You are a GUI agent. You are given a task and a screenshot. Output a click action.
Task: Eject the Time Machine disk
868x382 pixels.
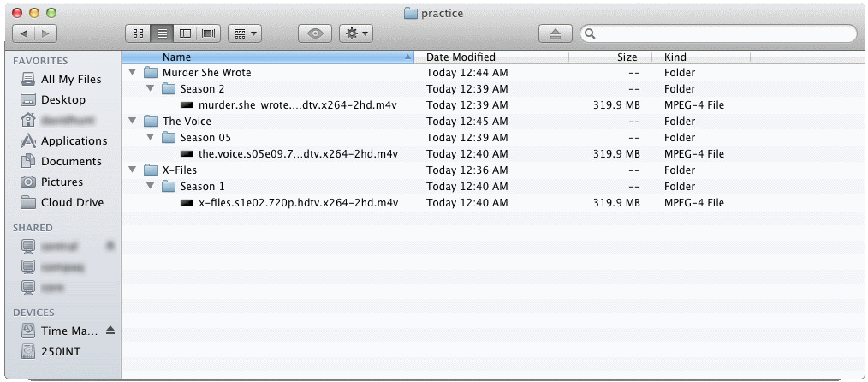[x=110, y=331]
